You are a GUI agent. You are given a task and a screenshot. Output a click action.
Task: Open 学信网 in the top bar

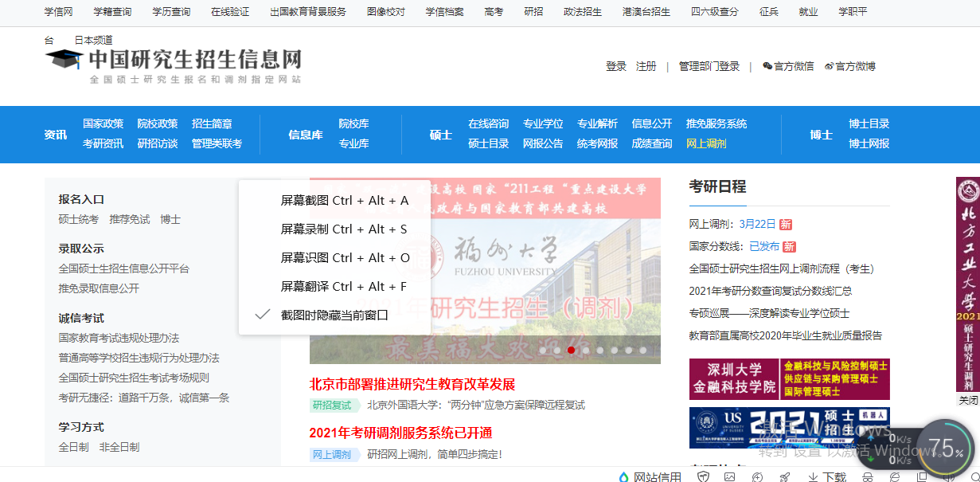click(59, 12)
